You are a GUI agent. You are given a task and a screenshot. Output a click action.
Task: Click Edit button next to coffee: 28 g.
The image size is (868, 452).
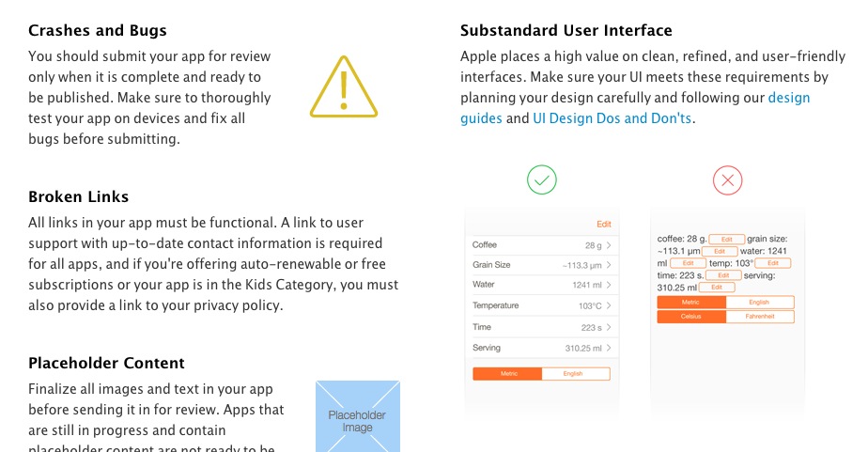[x=726, y=240]
